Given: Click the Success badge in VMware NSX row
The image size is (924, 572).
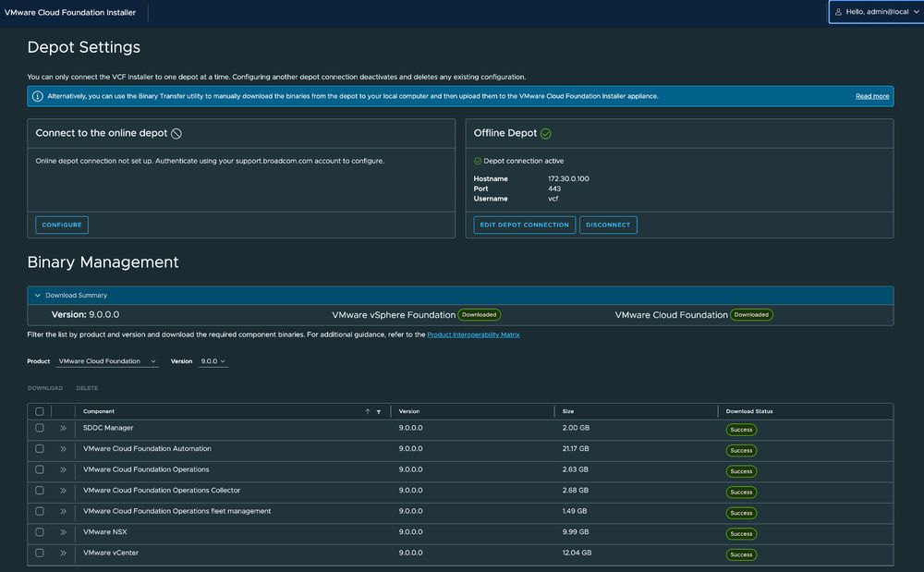Looking at the screenshot, I should click(x=741, y=534).
